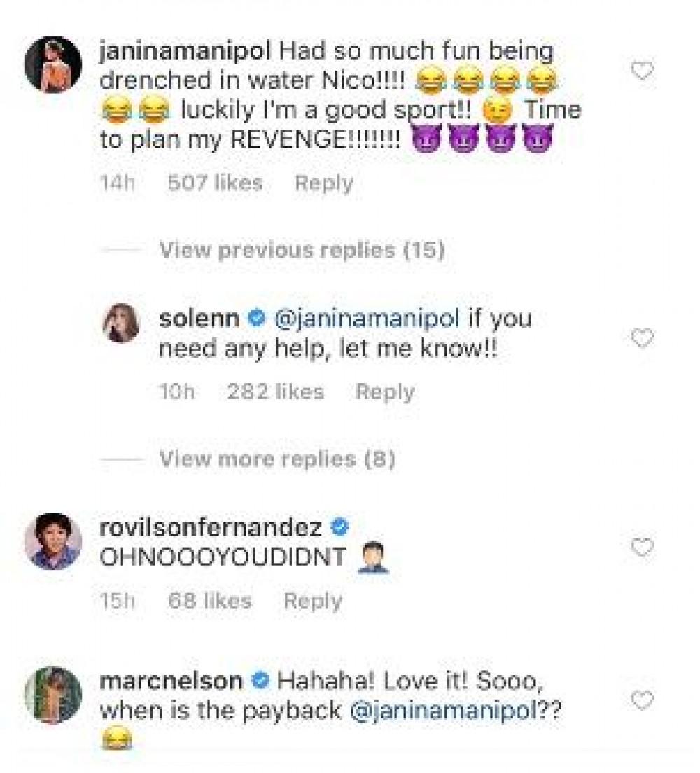The image size is (700, 773).
Task: Like janinamanipol's comment with the heart
Action: [x=642, y=71]
